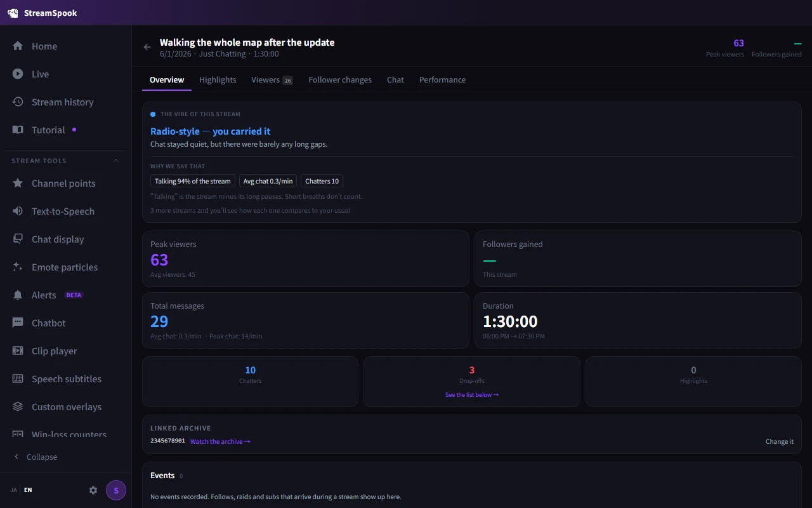Click the Stream history clock icon
This screenshot has width=812, height=508.
pos(18,102)
